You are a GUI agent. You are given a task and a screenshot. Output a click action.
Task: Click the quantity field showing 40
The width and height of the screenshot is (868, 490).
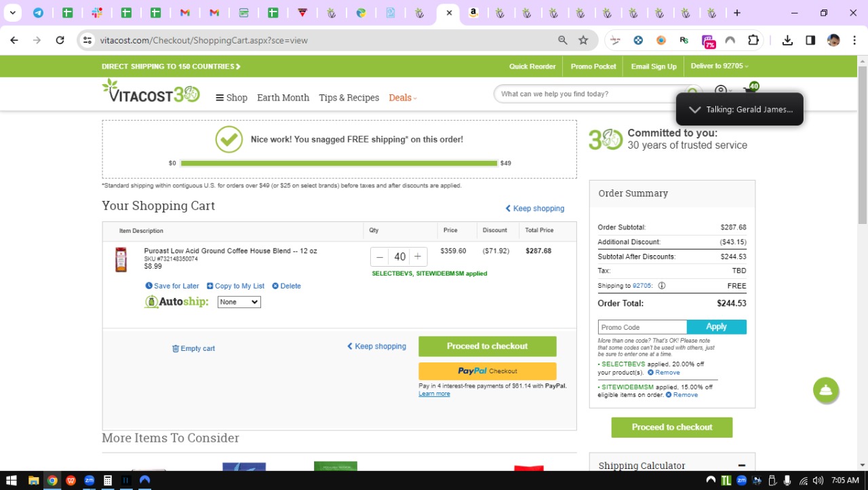[x=399, y=257]
